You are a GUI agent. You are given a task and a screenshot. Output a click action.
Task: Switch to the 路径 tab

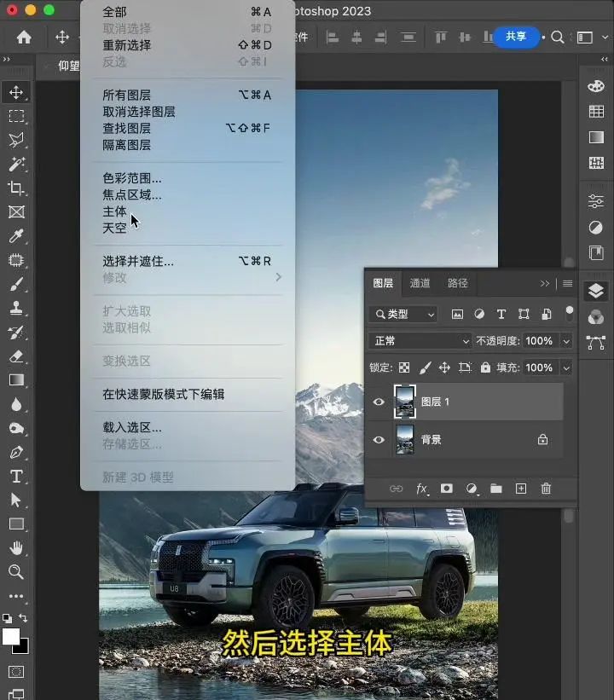458,283
